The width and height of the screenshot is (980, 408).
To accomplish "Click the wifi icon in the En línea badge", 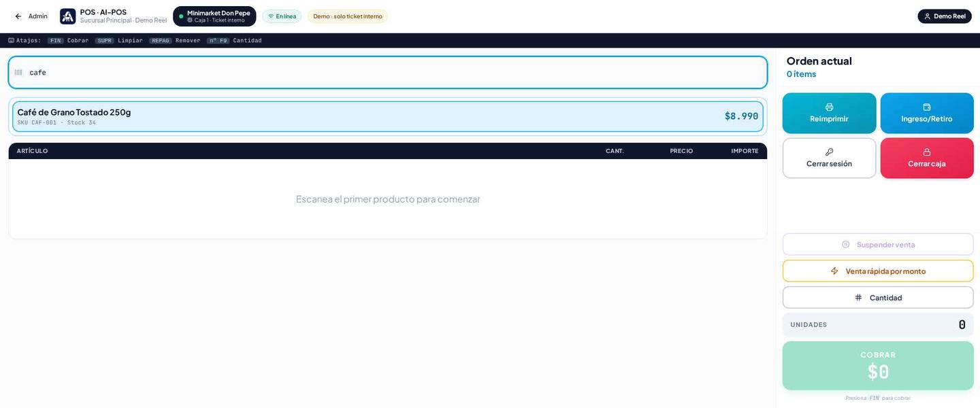I will (x=271, y=16).
